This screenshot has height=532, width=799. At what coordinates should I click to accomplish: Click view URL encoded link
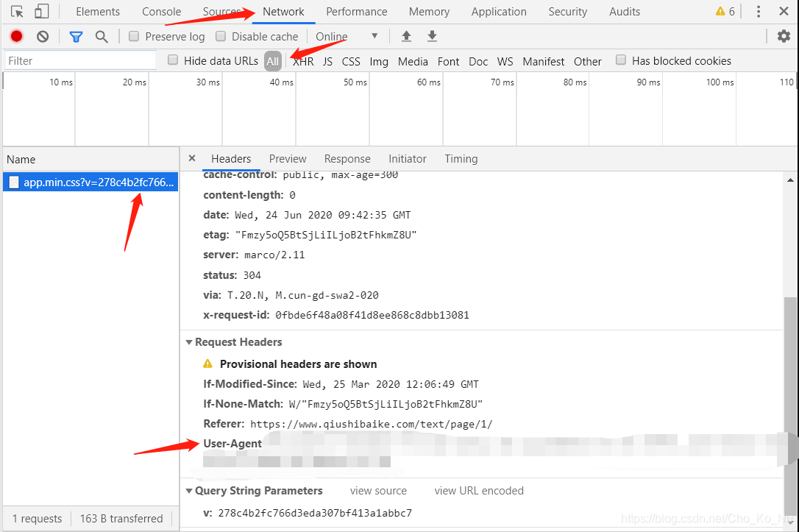[x=479, y=491]
